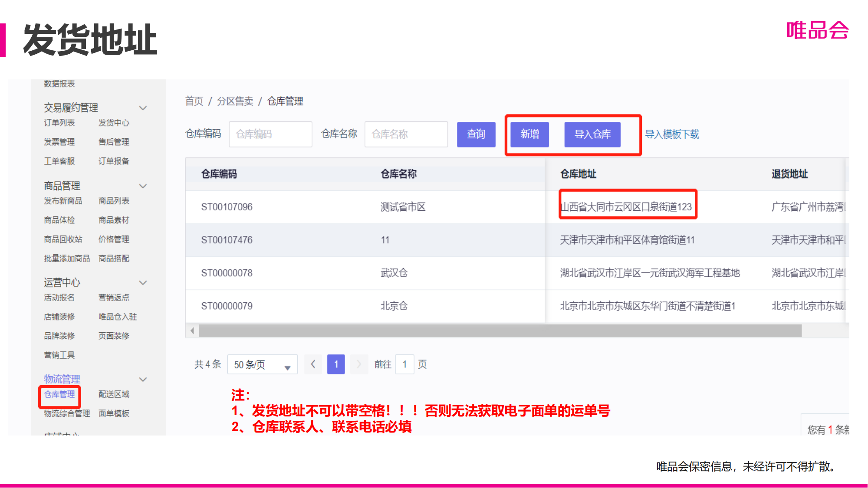Select warehouse code ST00107476 cell
868x488 pixels.
227,240
